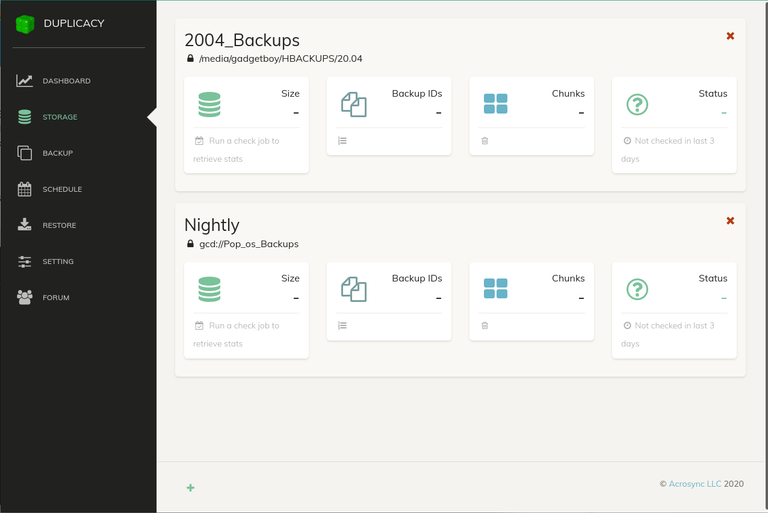
Task: Open the Setting page
Action: click(58, 262)
